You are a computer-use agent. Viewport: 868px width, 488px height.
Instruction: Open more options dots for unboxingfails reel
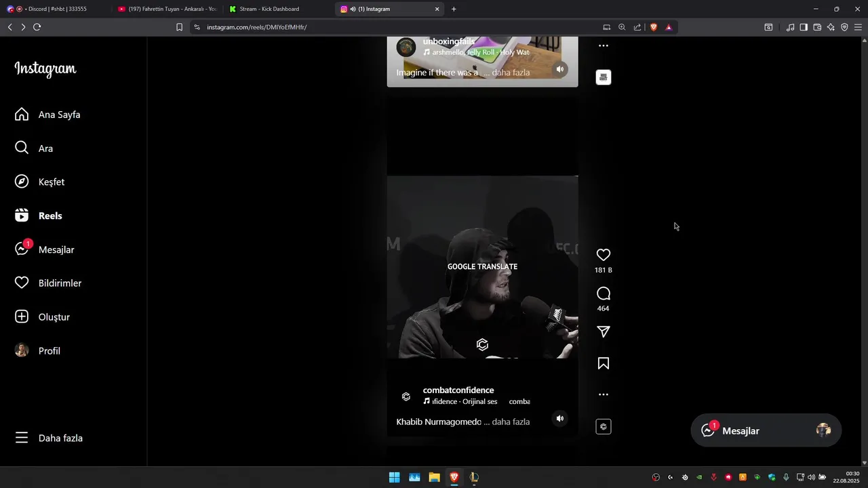point(603,45)
